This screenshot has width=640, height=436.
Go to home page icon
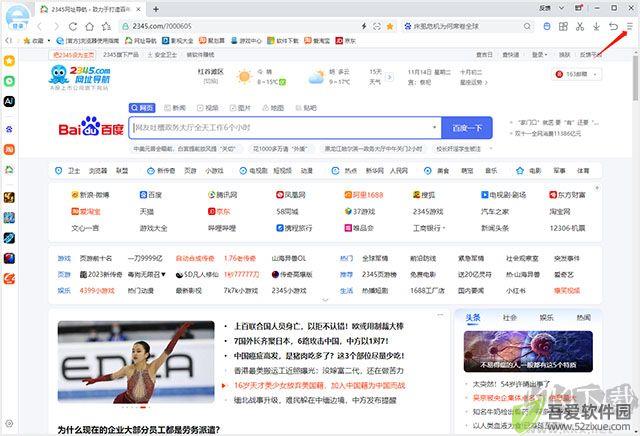pos(89,27)
